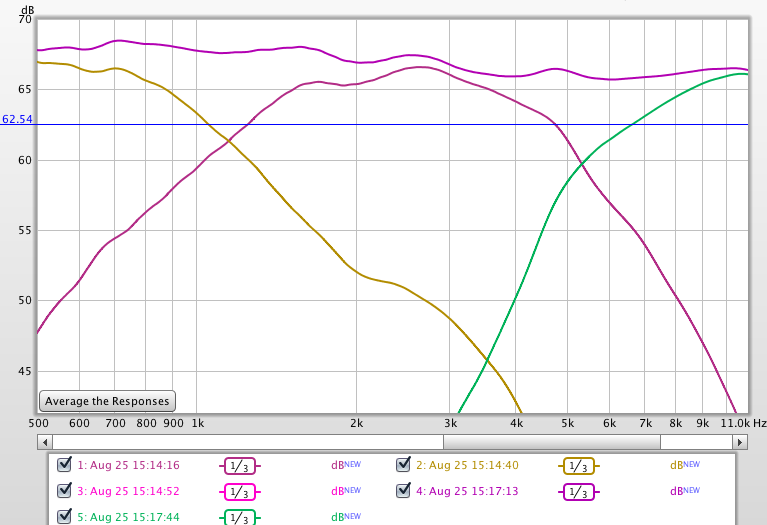Toggle checkbox for 2: Aug 25 15:14:40

(x=404, y=464)
